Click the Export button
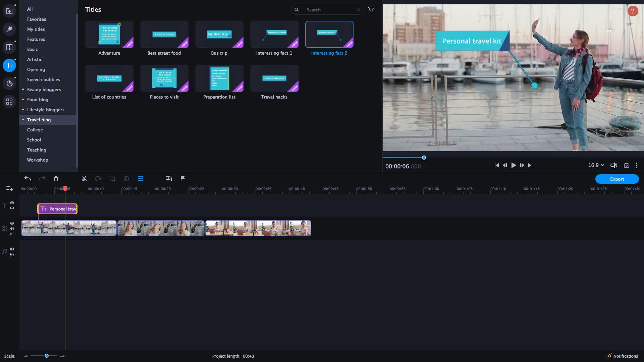This screenshot has height=362, width=644. [x=617, y=179]
